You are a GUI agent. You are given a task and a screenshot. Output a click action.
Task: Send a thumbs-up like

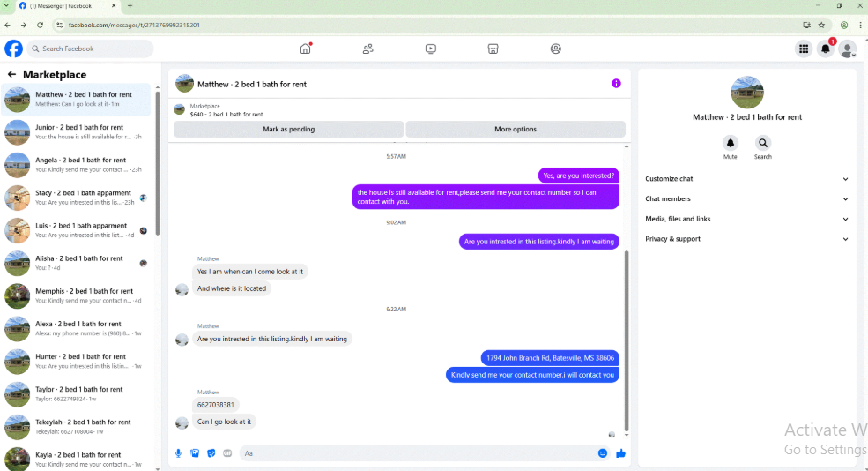(620, 453)
